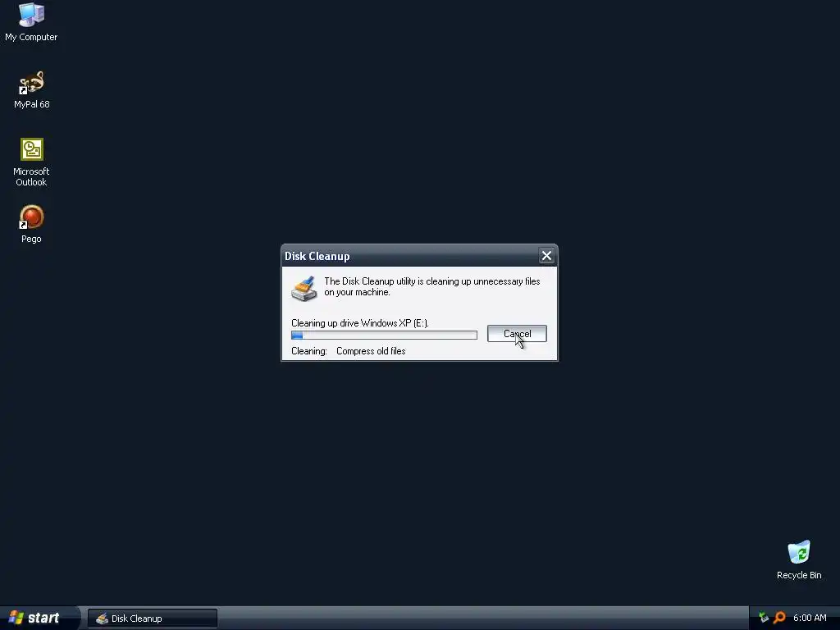Image resolution: width=840 pixels, height=630 pixels.
Task: Click the cleanup progress bar
Action: [x=384, y=336]
